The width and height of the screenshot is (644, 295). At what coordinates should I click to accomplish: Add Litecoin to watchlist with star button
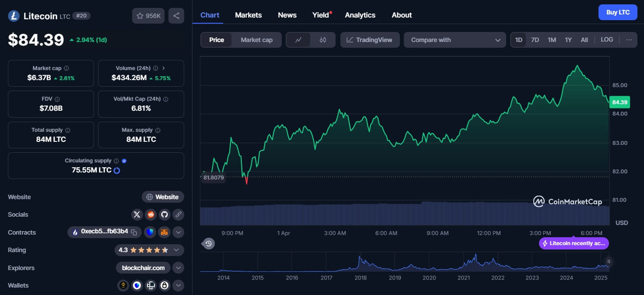(x=148, y=16)
